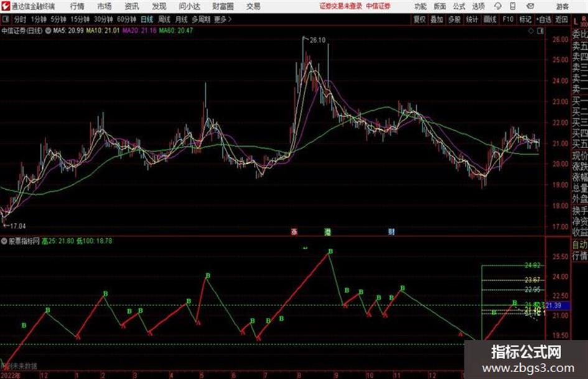Expand main chart indicator dropdown beside 中信证券(日线)

coord(49,30)
